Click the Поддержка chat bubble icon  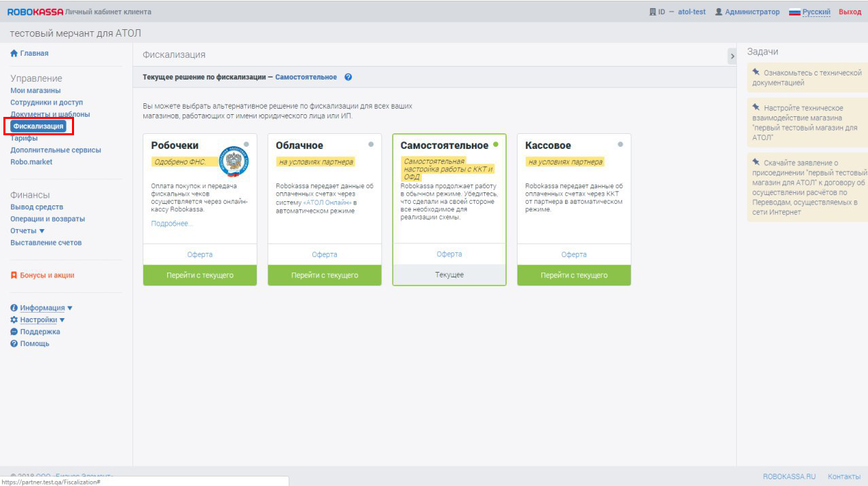pyautogui.click(x=14, y=332)
